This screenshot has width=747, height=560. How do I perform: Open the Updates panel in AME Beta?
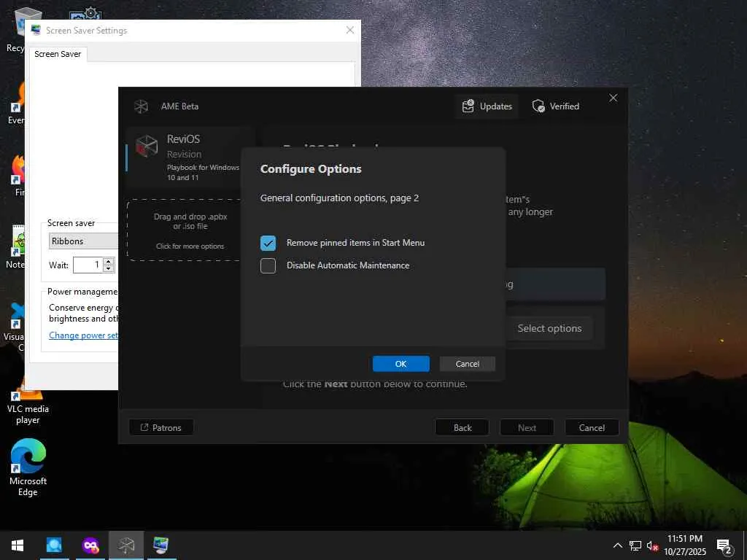pos(487,106)
